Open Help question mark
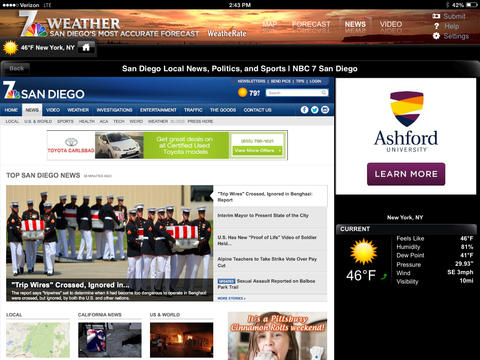This screenshot has height=360, width=480. click(x=436, y=26)
